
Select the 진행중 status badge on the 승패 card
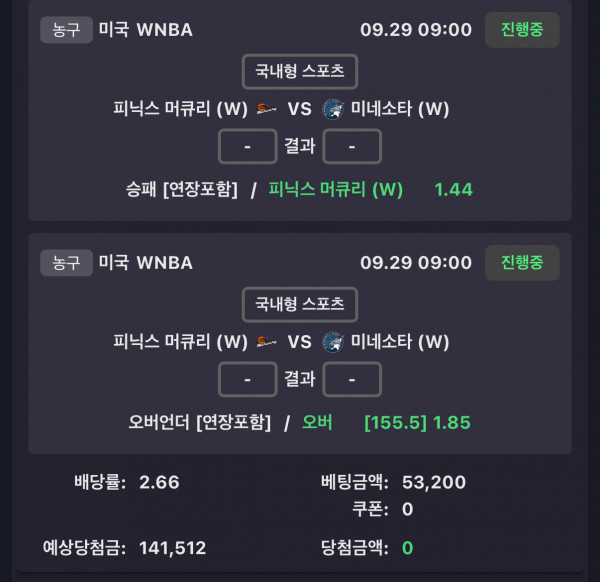point(522,29)
